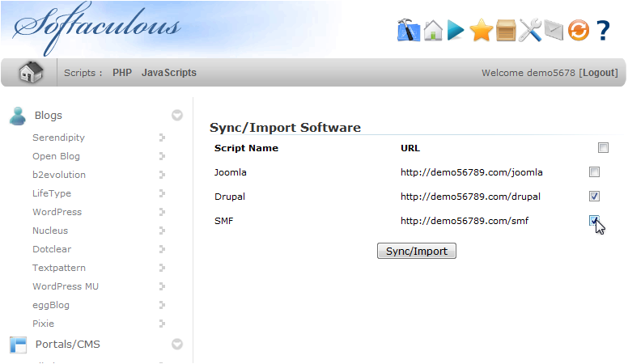The image size is (628, 364).
Task: Click the arrow icon next to Dotclear
Action: point(162,249)
